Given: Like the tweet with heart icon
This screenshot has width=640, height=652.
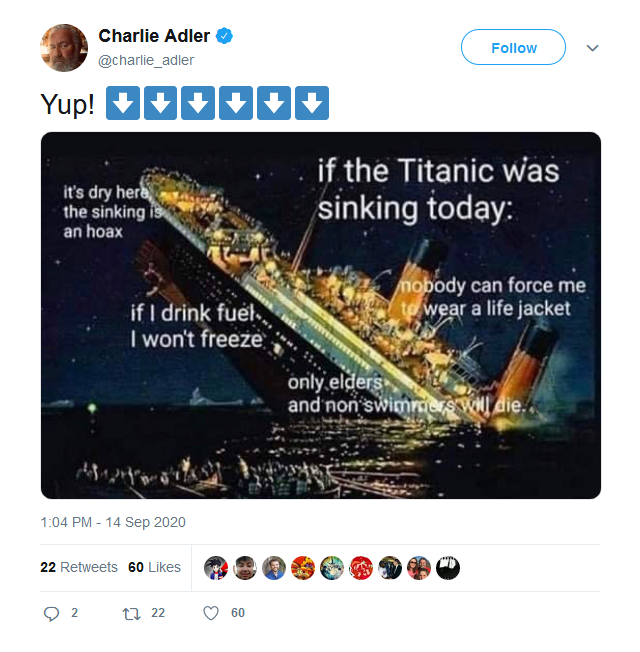Looking at the screenshot, I should [x=211, y=613].
